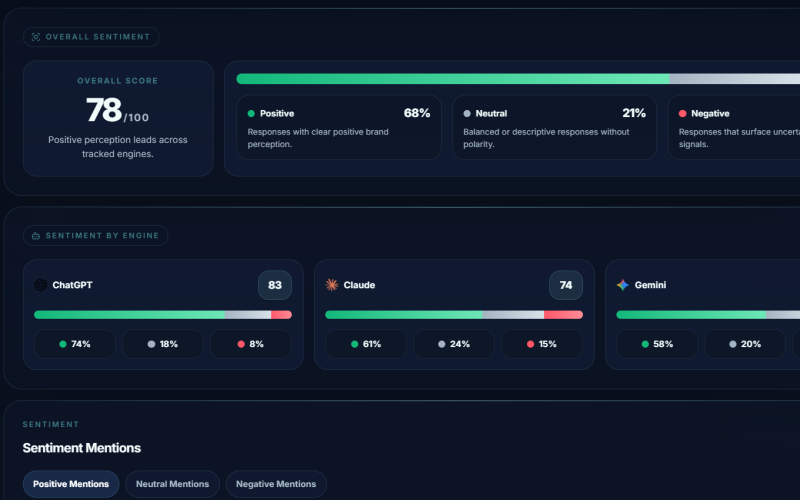
Task: Click ChatGPT 18% neutral chip
Action: (163, 344)
